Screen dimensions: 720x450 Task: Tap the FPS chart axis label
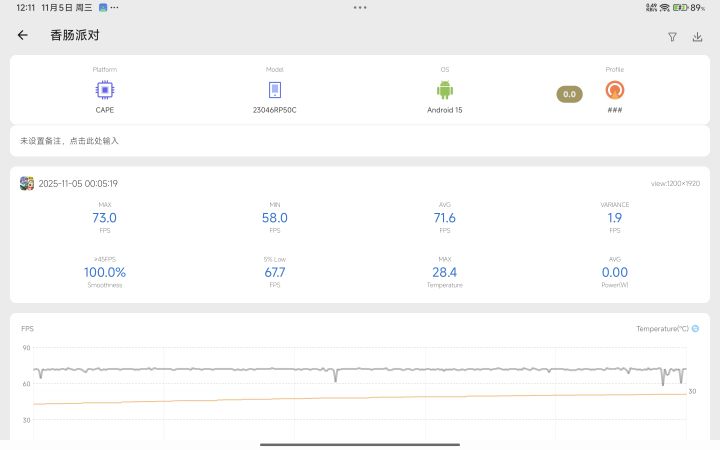click(x=28, y=328)
